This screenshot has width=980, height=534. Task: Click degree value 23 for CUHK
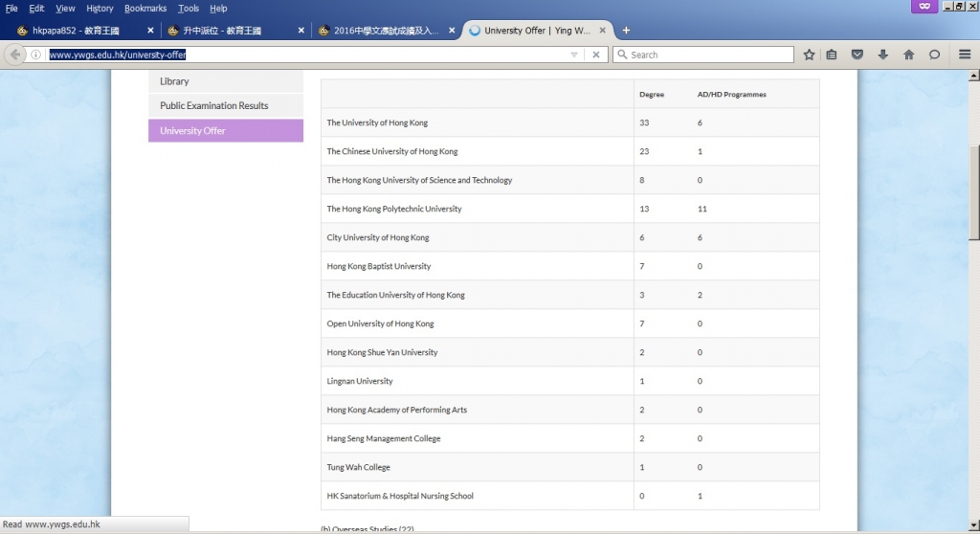point(644,151)
